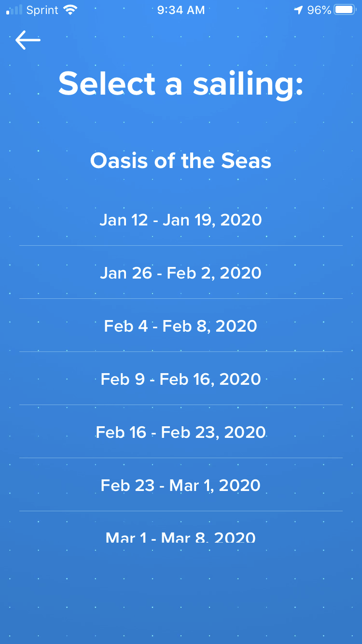This screenshot has height=644, width=362.
Task: Tap empty area below the sailing list
Action: pos(181,594)
